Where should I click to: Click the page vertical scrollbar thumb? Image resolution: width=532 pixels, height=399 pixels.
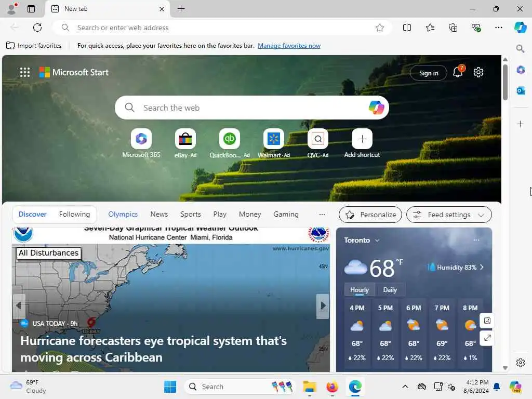(x=505, y=83)
